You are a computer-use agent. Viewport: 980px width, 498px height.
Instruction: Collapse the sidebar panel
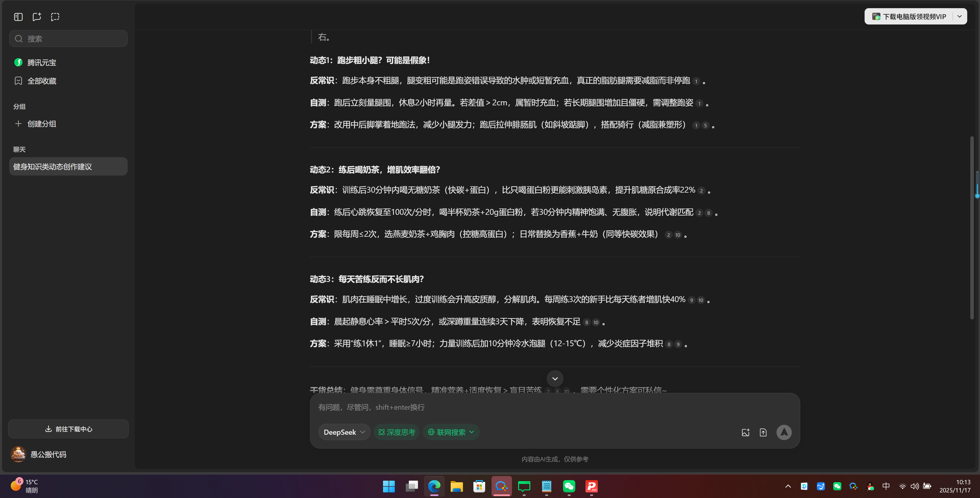[x=18, y=16]
